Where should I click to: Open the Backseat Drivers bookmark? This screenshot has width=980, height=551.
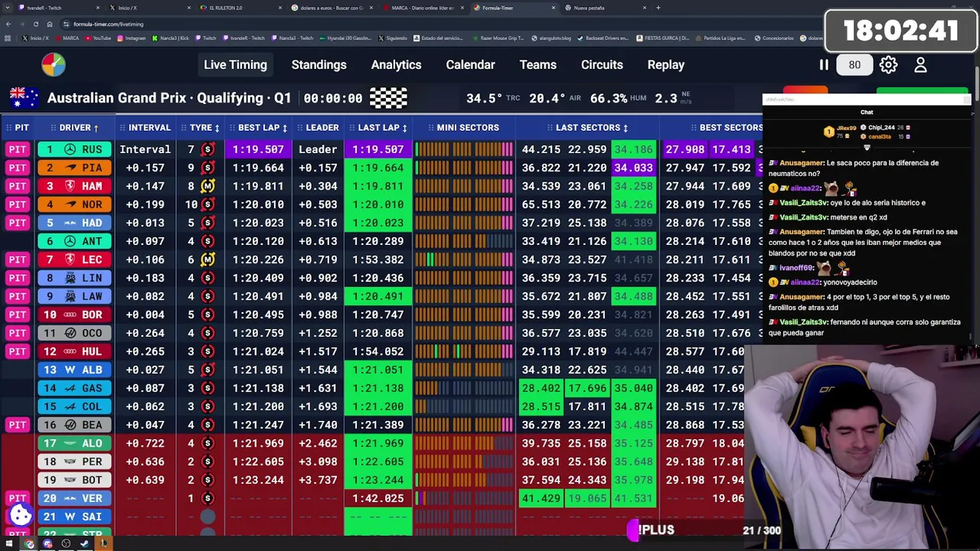coord(605,37)
